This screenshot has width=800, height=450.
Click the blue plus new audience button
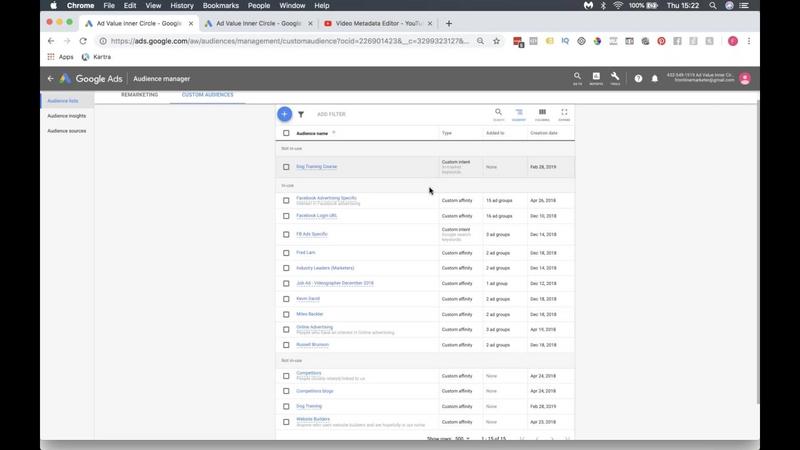click(285, 114)
